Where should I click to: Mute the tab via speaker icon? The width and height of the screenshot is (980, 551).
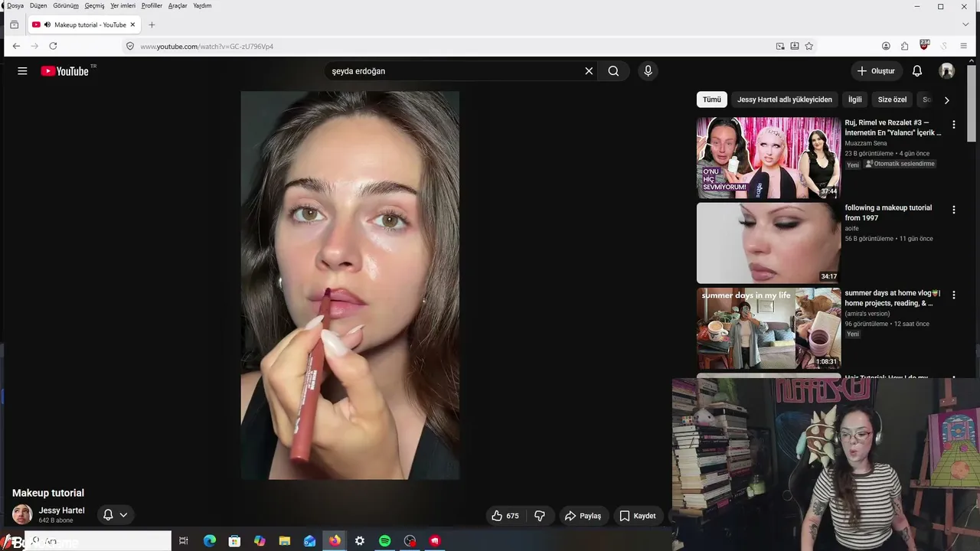[47, 24]
